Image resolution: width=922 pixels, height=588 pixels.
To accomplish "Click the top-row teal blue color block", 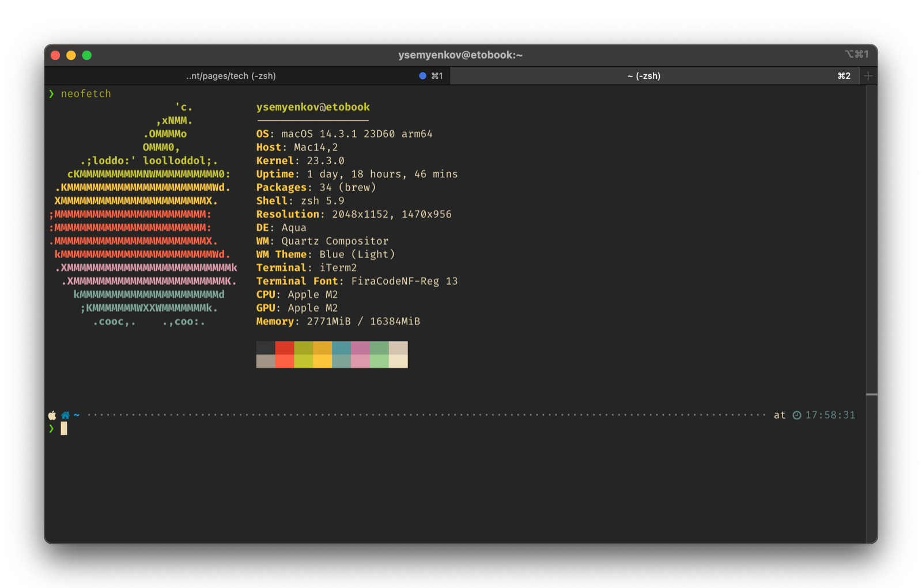I will (x=341, y=347).
